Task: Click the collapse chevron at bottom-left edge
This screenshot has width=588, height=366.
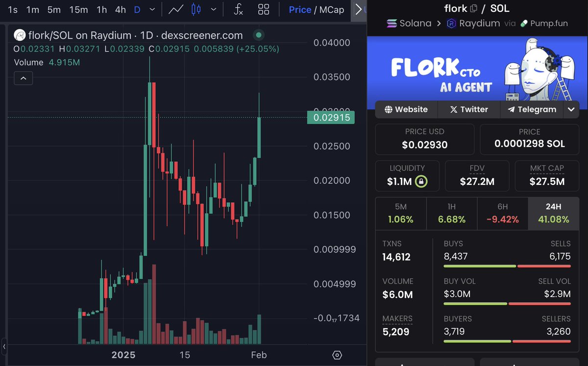Action: (x=3, y=346)
